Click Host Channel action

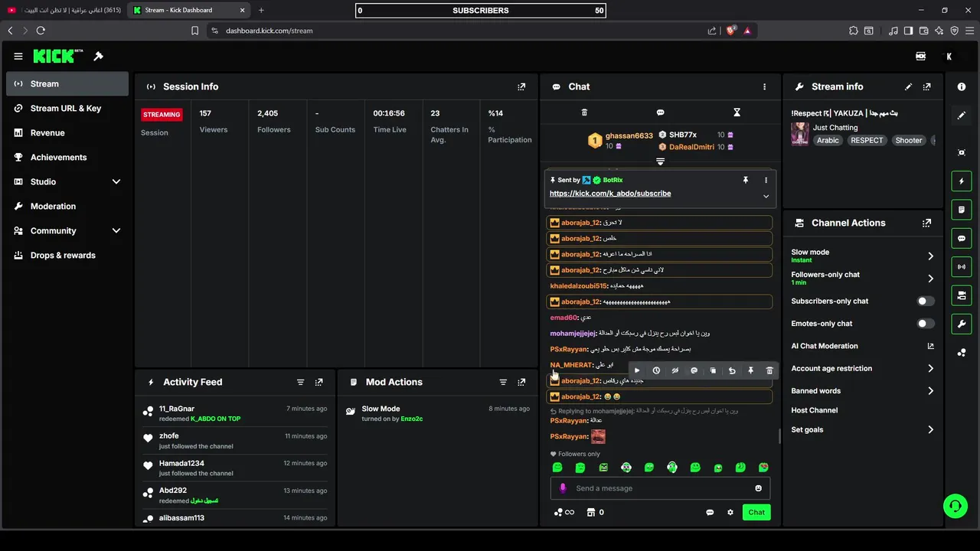814,410
